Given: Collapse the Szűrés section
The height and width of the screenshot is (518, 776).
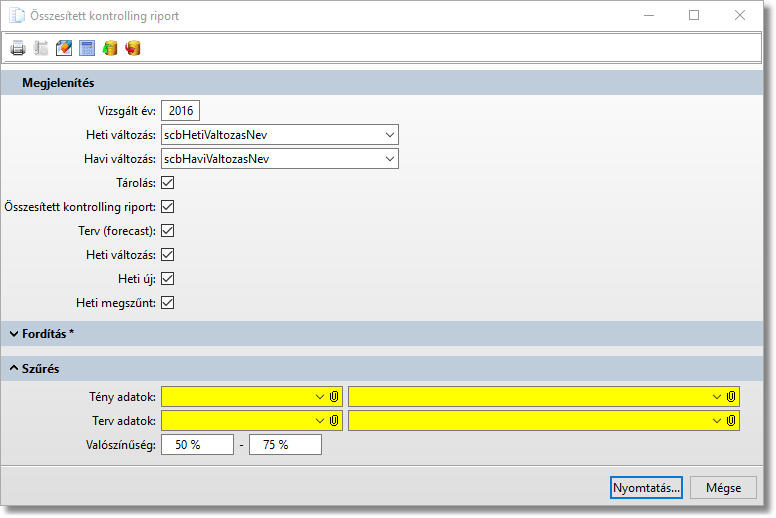Looking at the screenshot, I should coord(14,369).
